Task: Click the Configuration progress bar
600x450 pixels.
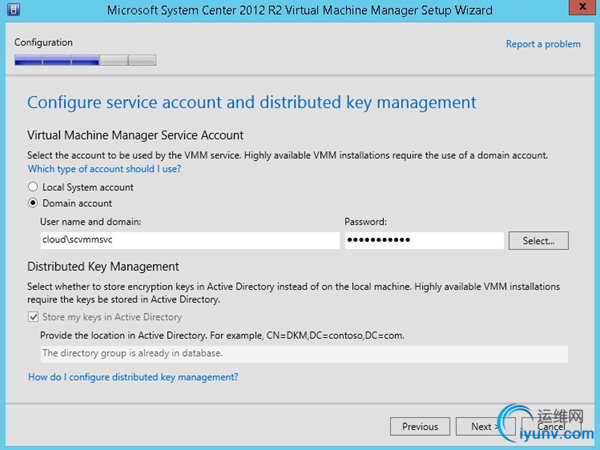Action: click(85, 60)
